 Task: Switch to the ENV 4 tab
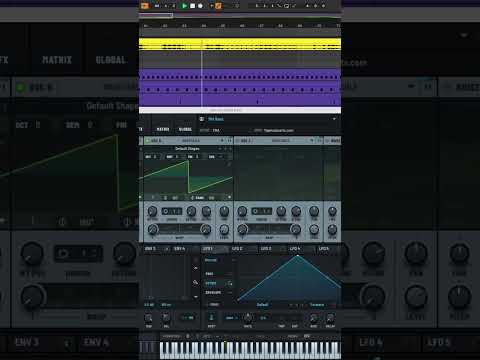179,249
